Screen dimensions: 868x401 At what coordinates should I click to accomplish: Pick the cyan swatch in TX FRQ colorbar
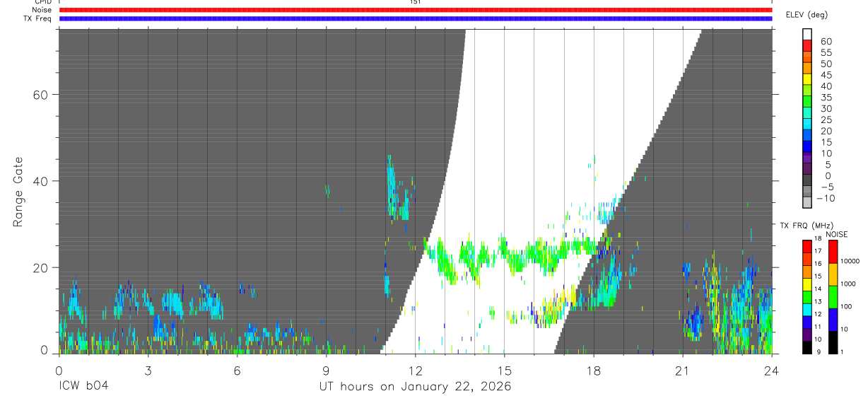pyautogui.click(x=807, y=309)
